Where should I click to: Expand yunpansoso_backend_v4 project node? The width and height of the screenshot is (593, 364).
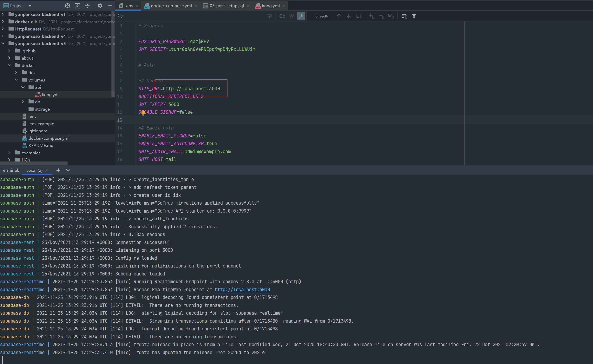tap(3, 36)
